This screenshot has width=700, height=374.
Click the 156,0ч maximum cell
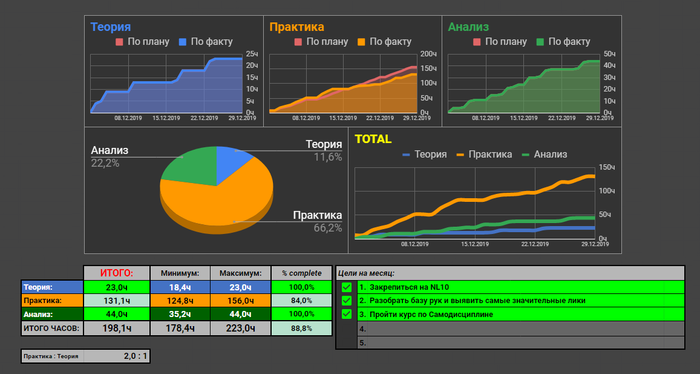coord(240,300)
